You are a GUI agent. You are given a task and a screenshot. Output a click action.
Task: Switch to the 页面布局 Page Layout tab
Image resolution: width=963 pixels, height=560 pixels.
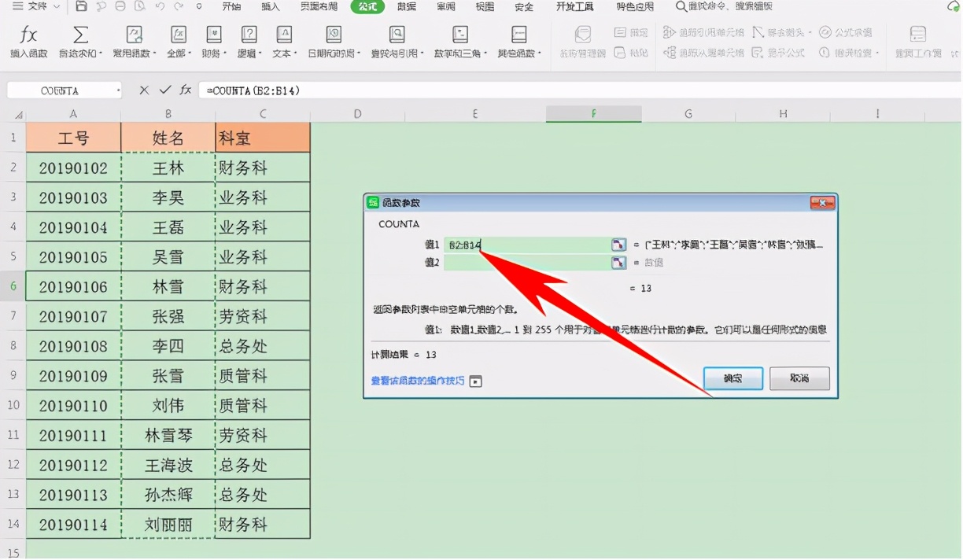(x=319, y=6)
